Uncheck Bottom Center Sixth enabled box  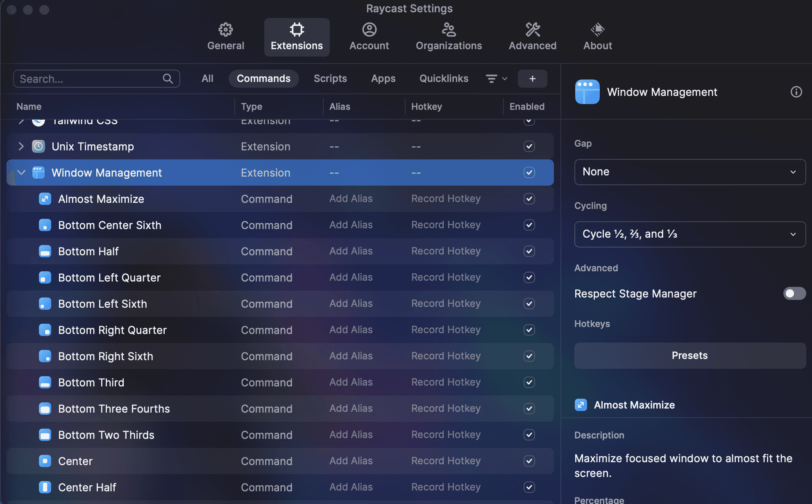click(529, 225)
